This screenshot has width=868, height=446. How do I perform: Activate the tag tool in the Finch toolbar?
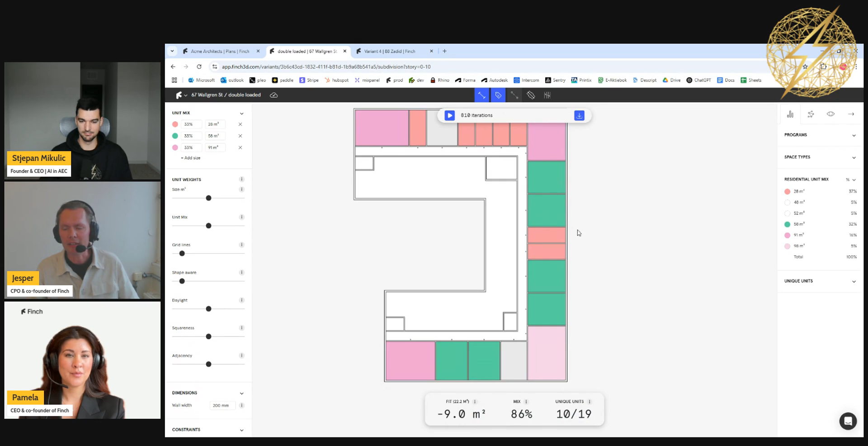coord(498,95)
